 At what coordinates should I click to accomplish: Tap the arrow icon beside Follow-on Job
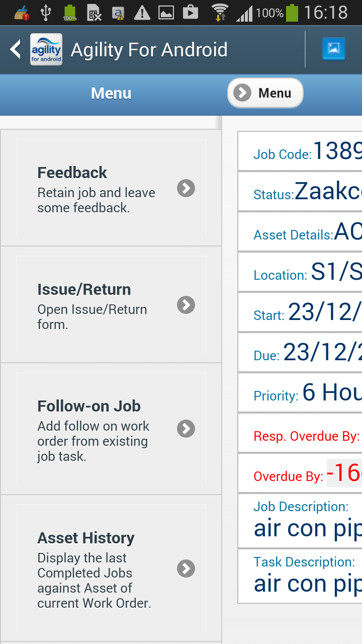186,429
